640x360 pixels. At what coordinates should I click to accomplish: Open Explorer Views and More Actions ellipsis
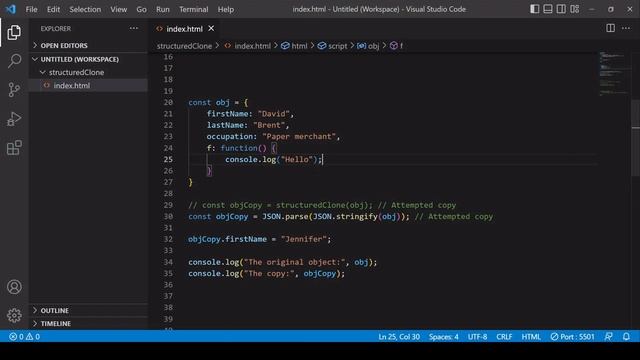click(x=134, y=28)
